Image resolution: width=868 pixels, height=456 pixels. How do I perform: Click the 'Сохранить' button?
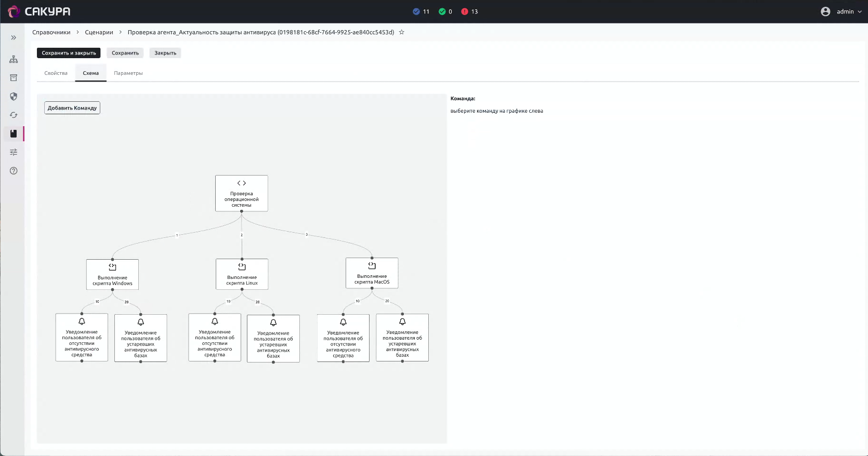pyautogui.click(x=125, y=53)
